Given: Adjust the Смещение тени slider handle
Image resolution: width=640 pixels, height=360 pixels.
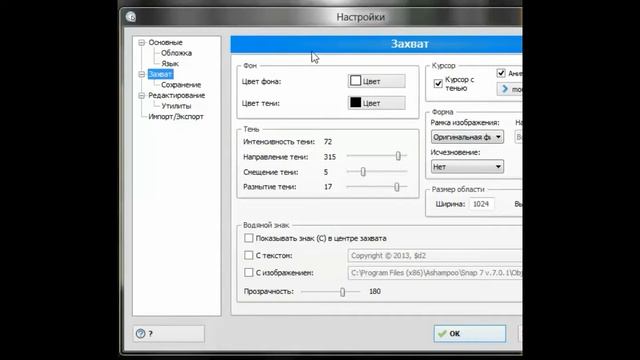Looking at the screenshot, I should 363,172.
